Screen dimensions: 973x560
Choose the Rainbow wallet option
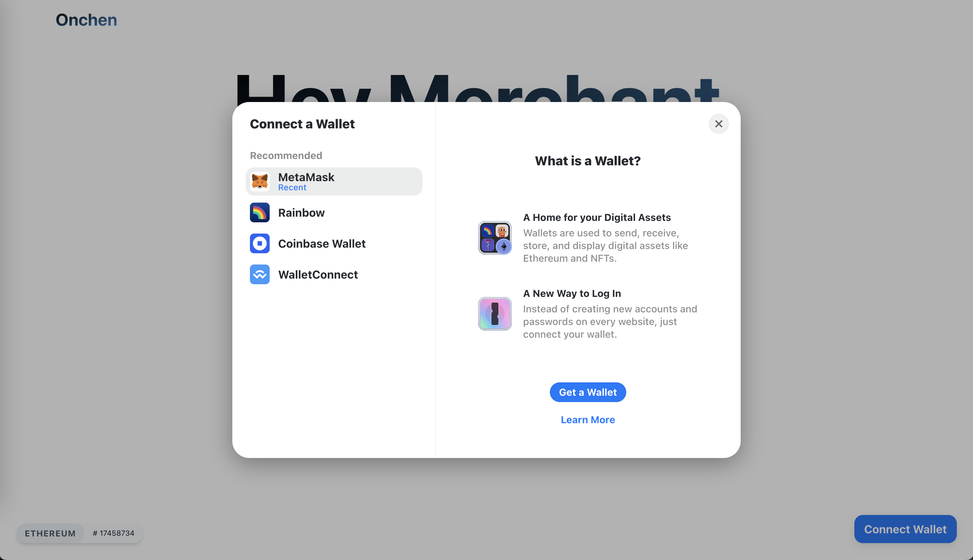334,213
